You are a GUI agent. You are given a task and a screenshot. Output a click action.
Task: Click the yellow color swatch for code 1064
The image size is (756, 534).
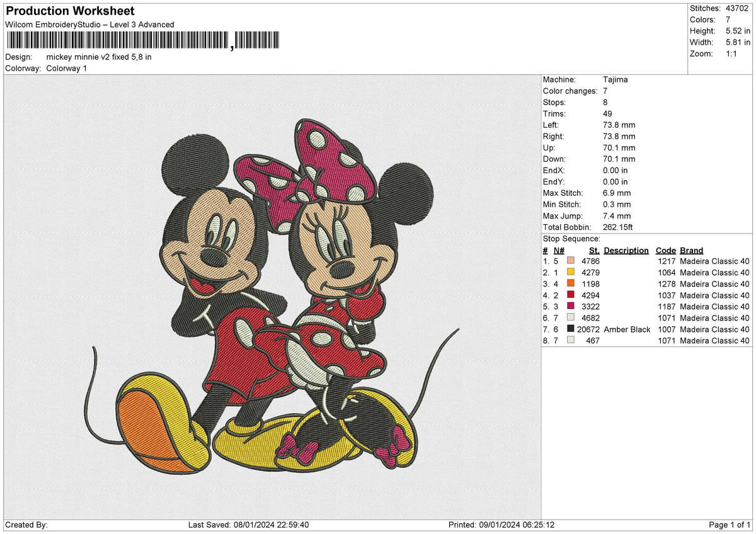pyautogui.click(x=571, y=273)
